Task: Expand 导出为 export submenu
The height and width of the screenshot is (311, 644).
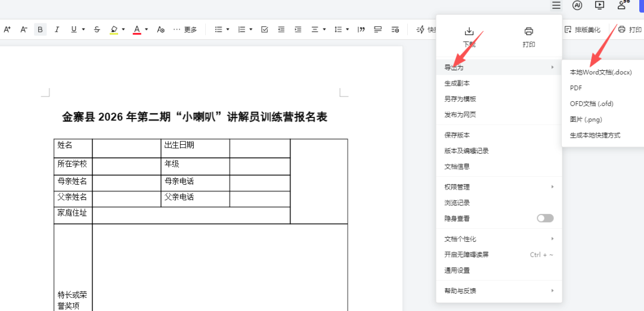Action: click(499, 67)
